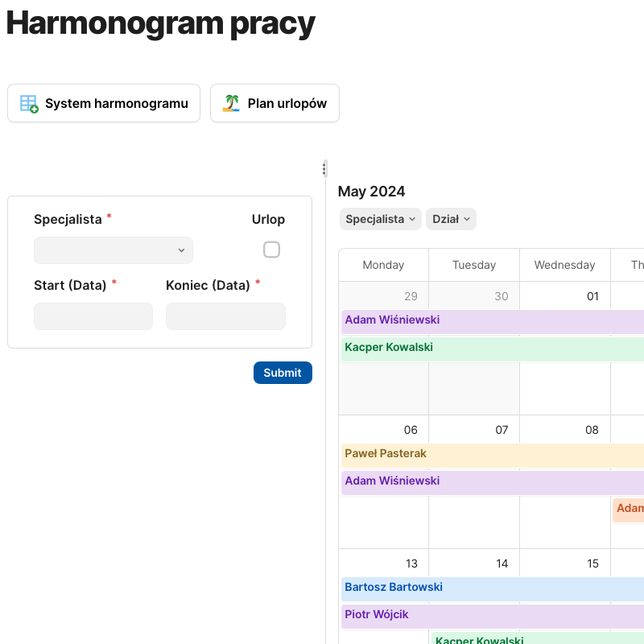Open the Specjalista dropdown in the form

113,250
